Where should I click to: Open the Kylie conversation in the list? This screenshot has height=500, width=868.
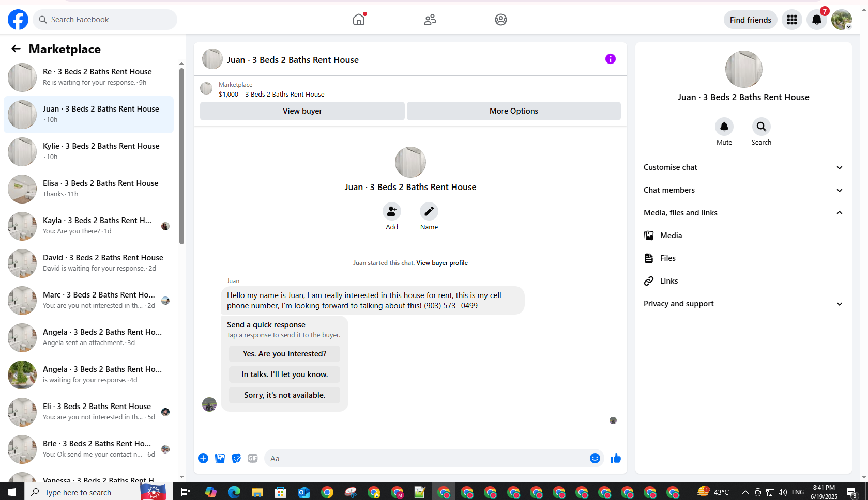click(x=89, y=152)
